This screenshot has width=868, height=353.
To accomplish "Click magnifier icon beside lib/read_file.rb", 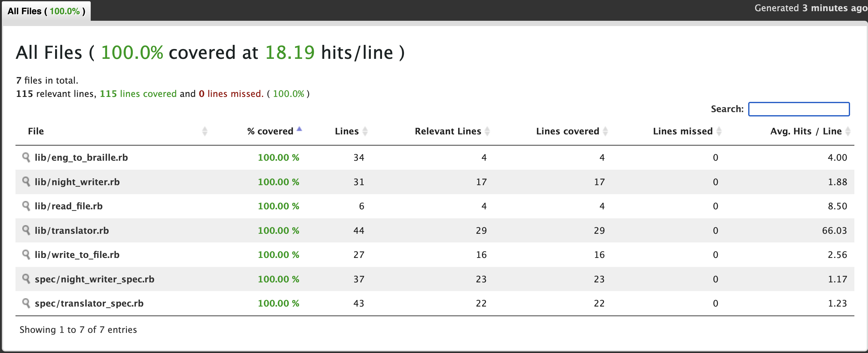I will tap(26, 206).
